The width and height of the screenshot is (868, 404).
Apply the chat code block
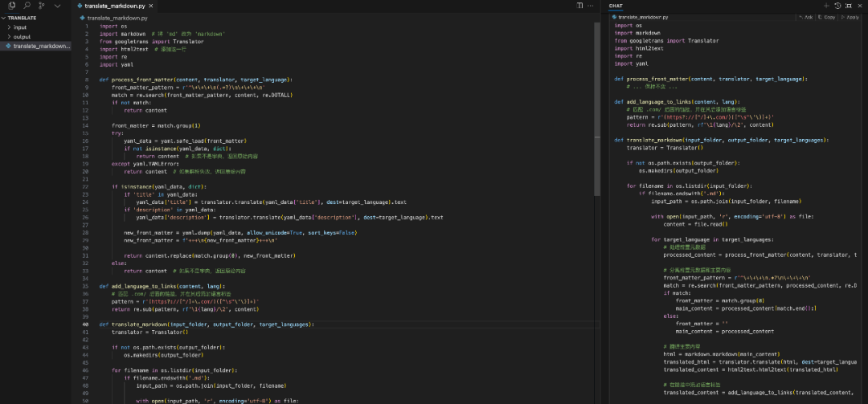pos(850,17)
